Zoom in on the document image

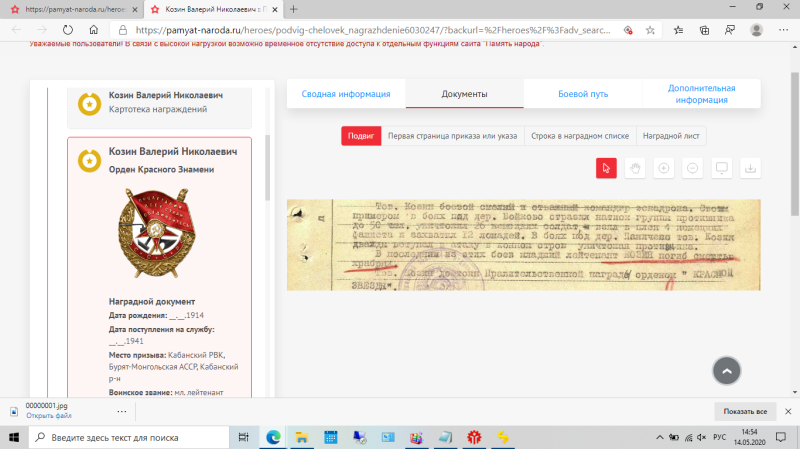coord(664,168)
